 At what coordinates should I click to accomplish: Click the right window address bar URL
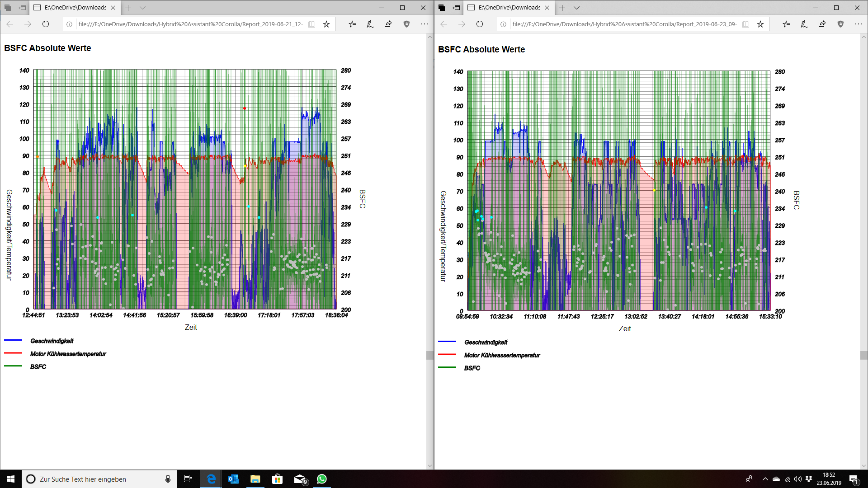[624, 24]
